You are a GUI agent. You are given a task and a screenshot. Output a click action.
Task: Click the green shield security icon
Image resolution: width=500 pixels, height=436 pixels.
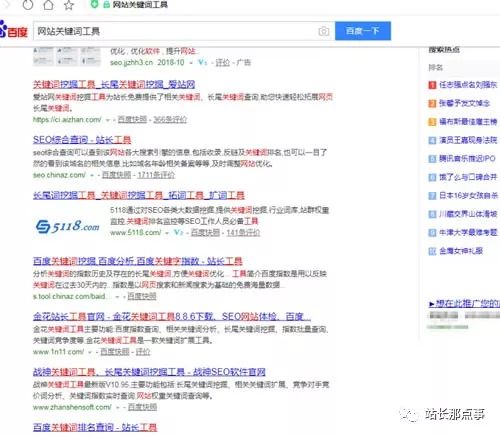95,4
